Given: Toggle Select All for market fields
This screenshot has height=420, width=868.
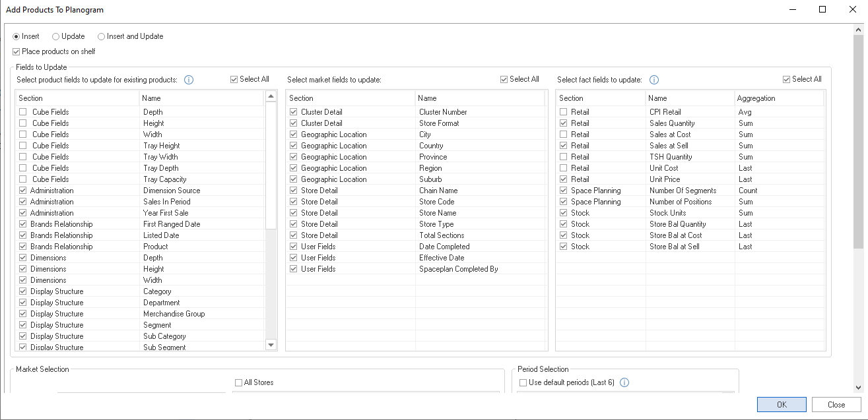Looking at the screenshot, I should point(504,79).
